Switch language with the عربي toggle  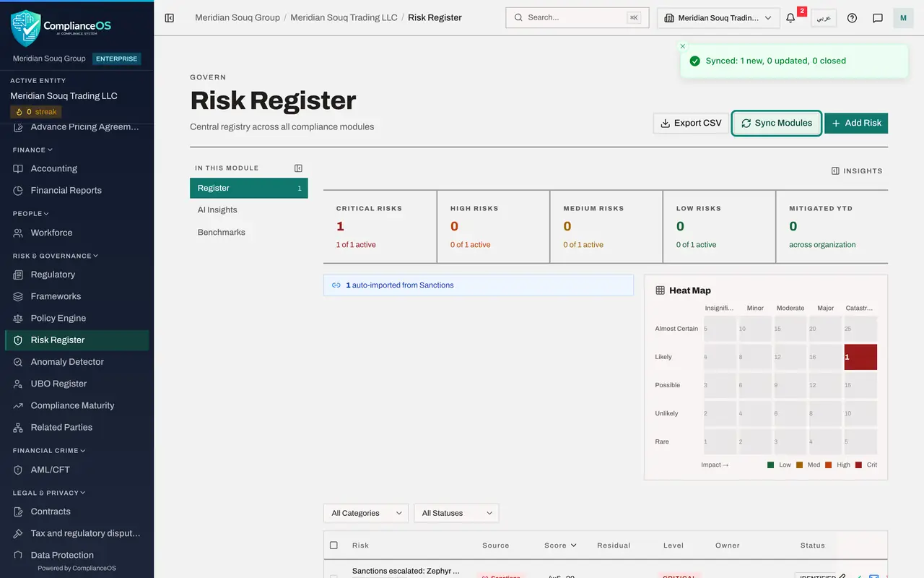(824, 18)
